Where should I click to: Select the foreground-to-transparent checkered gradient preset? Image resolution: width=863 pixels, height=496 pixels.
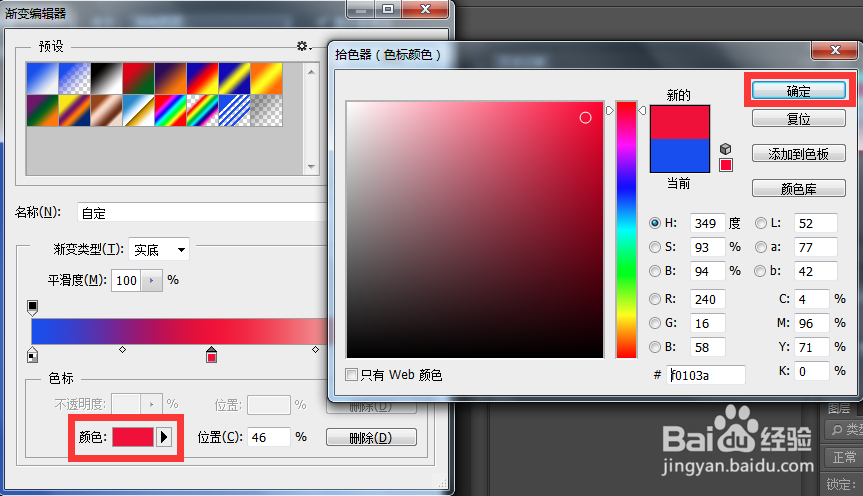click(x=74, y=78)
